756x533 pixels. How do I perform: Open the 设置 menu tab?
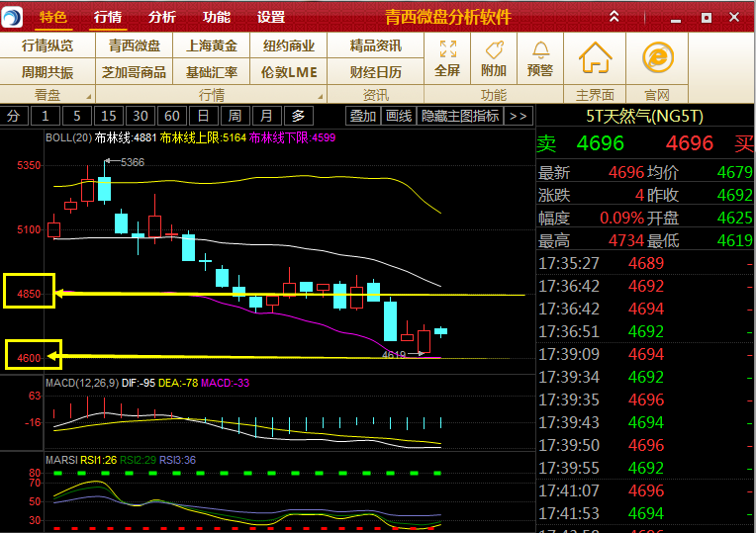click(271, 18)
